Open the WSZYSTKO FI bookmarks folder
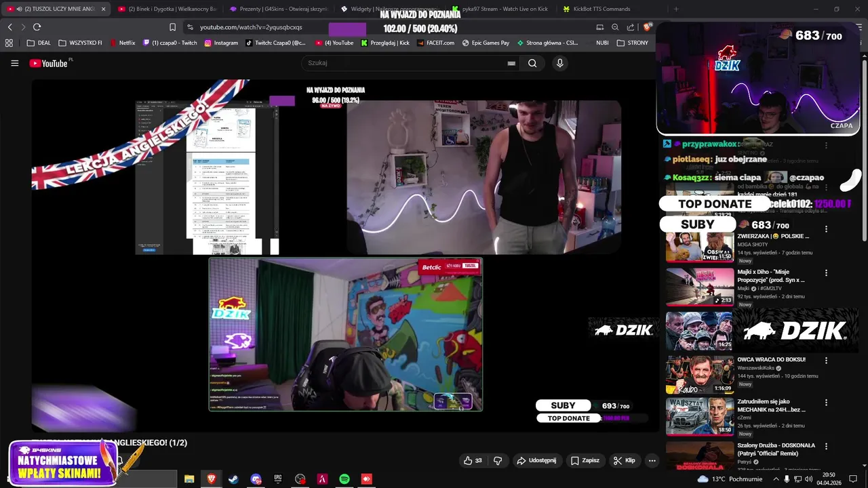868x488 pixels. tap(80, 43)
